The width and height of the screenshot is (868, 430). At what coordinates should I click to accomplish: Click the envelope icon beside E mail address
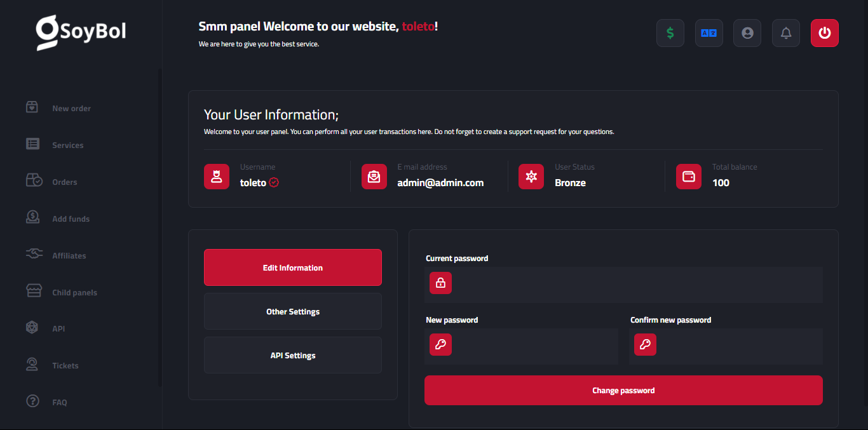374,177
